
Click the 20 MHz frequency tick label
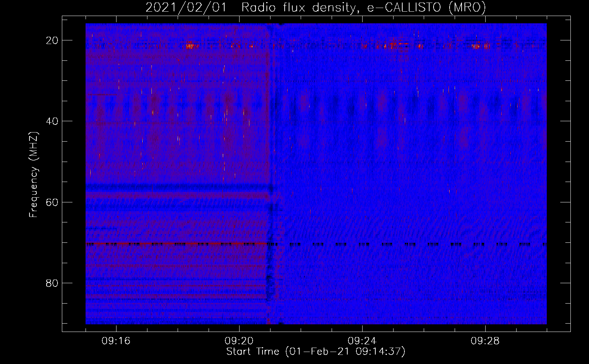click(52, 40)
